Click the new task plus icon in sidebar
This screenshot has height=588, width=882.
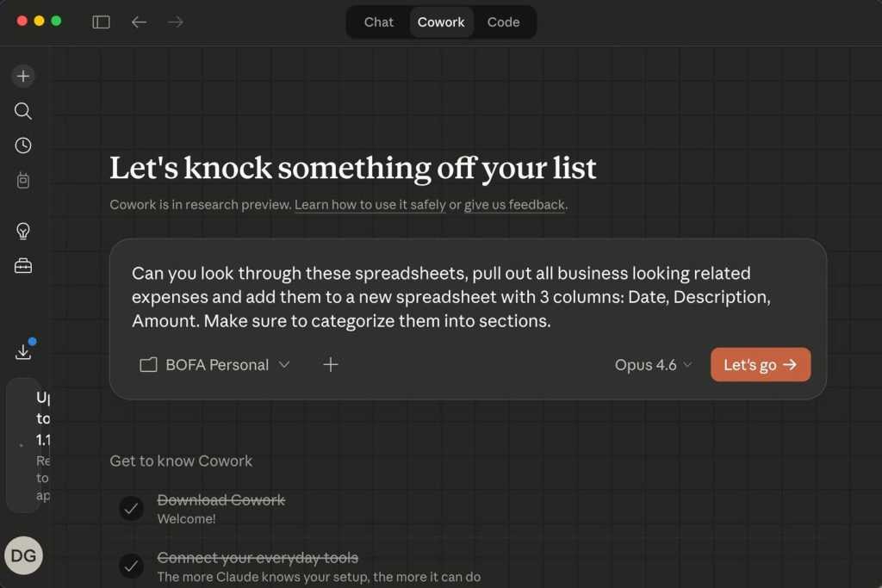(x=23, y=76)
